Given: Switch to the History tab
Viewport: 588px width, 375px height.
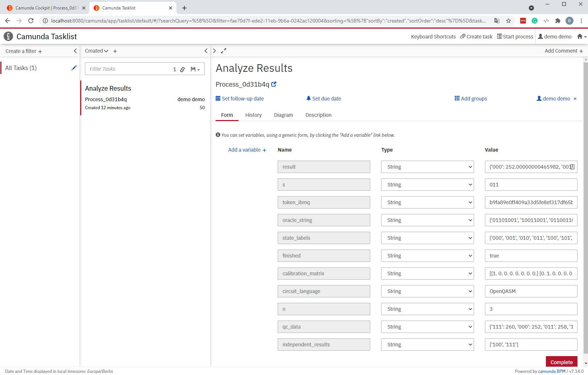Looking at the screenshot, I should coord(253,115).
